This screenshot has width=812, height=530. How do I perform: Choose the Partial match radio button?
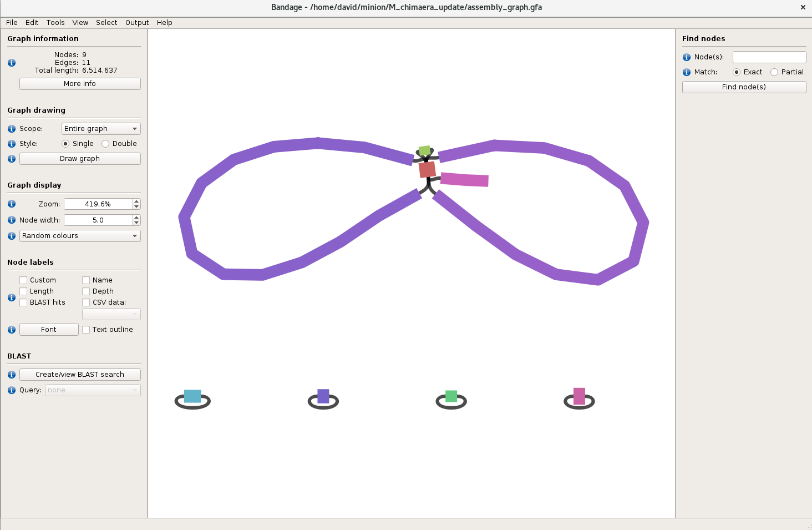[x=774, y=72]
